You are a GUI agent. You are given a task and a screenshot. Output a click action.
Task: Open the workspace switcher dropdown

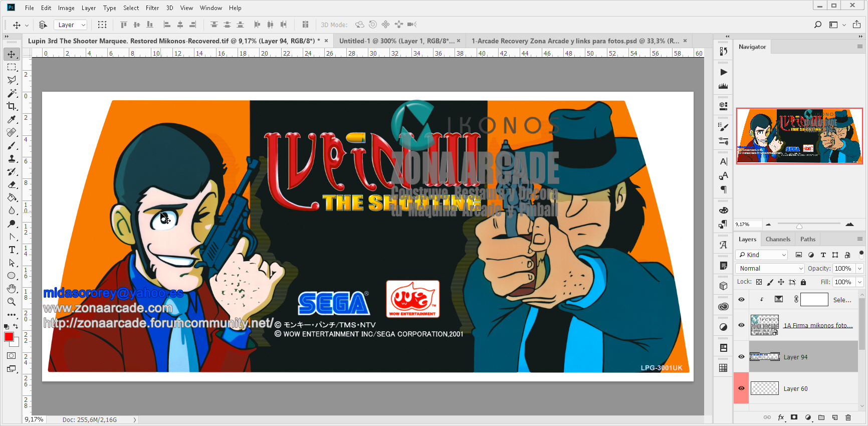(x=837, y=25)
